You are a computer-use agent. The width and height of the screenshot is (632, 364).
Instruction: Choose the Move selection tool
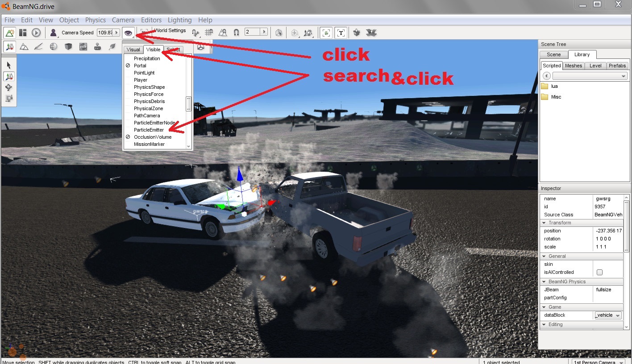pos(9,77)
